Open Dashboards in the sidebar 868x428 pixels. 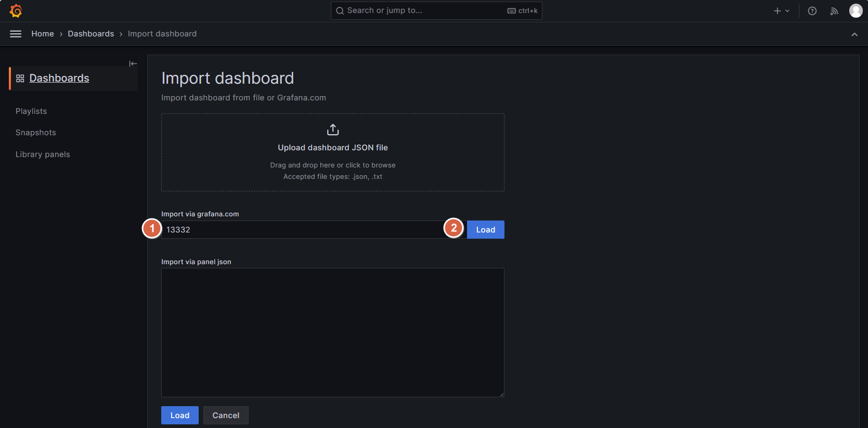(59, 78)
